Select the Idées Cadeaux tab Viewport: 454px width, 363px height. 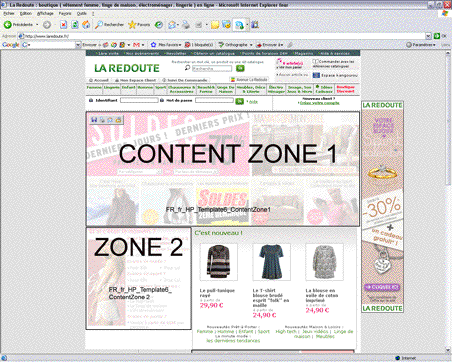[x=324, y=89]
